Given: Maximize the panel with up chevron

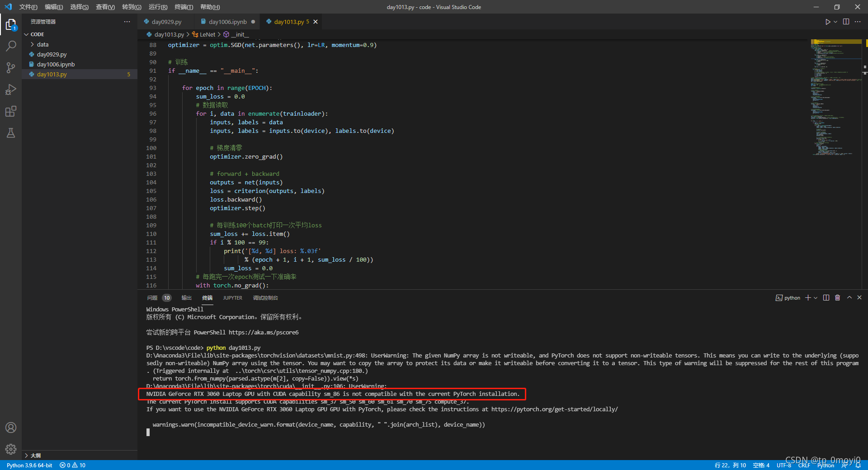Looking at the screenshot, I should (849, 298).
